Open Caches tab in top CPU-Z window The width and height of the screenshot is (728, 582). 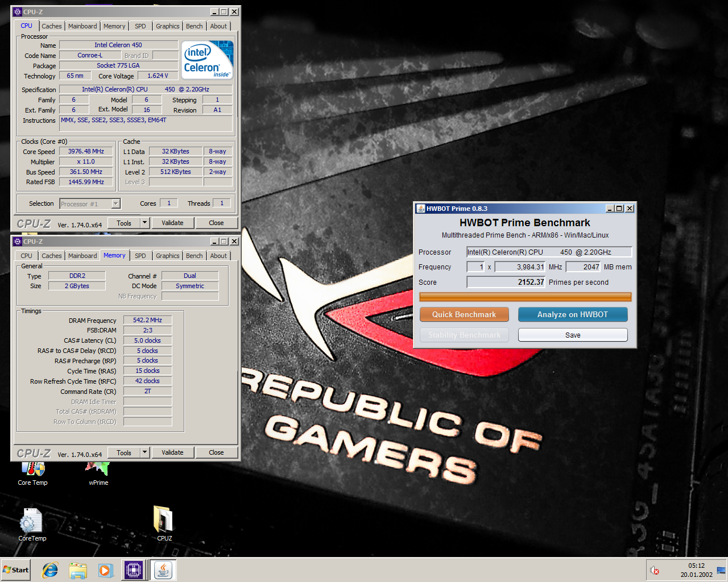[x=52, y=26]
